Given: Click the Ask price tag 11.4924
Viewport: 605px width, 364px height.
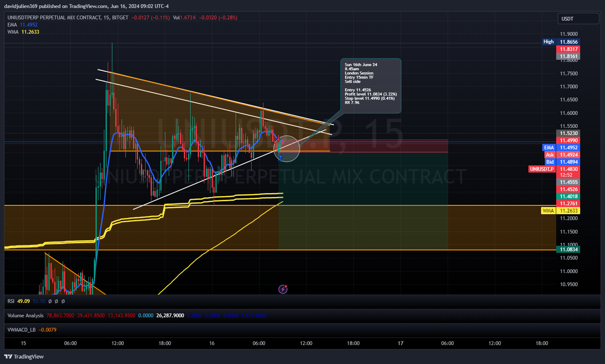Looking at the screenshot, I should 568,155.
